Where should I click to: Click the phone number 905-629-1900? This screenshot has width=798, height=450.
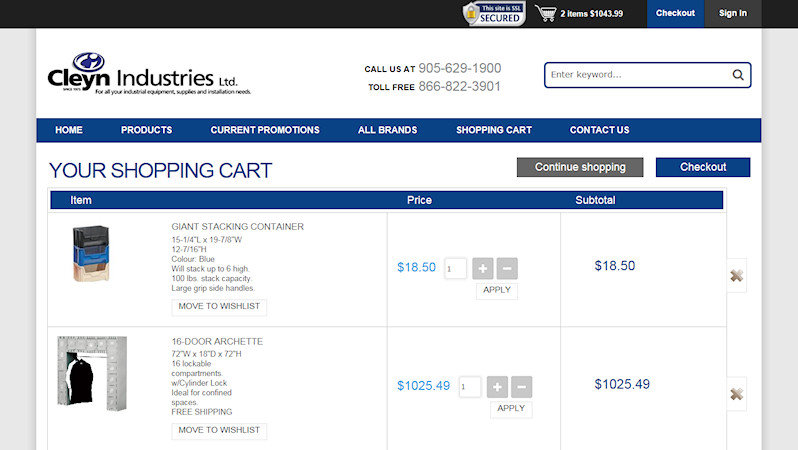pyautogui.click(x=460, y=68)
